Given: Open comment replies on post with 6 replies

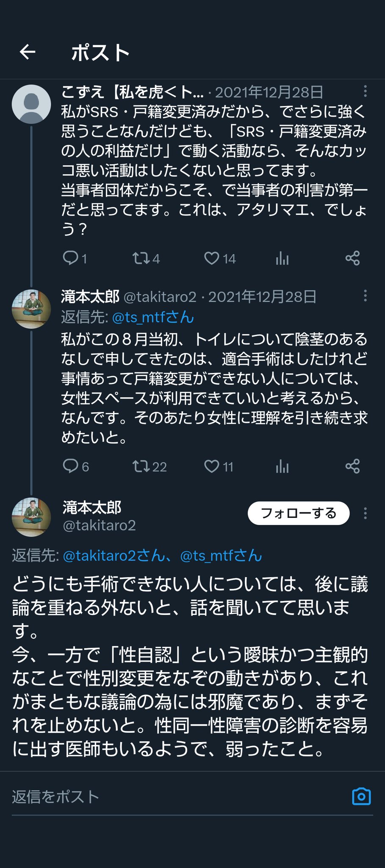Looking at the screenshot, I should tap(70, 466).
